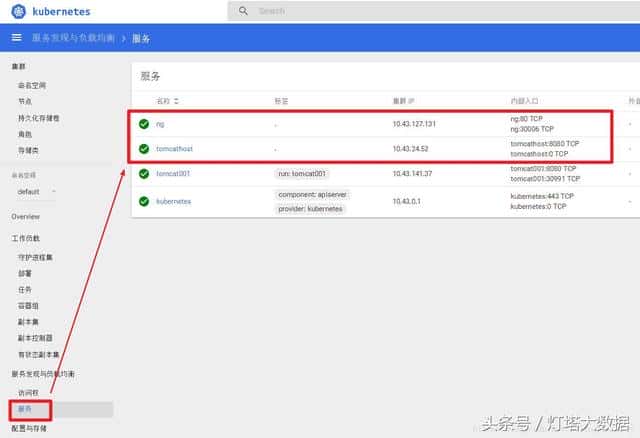Go to 服务发现与负载均衡 breadcrumb
The image size is (640, 438).
tap(73, 38)
